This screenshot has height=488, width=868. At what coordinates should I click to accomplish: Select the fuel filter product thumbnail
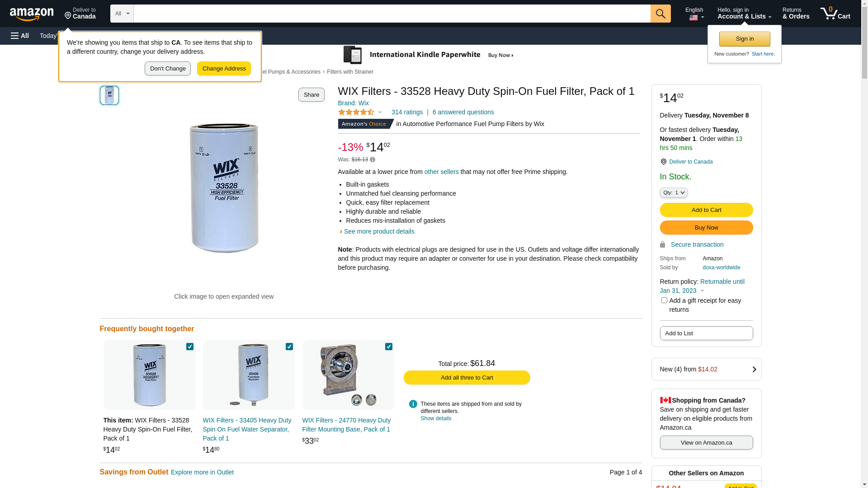coord(109,95)
